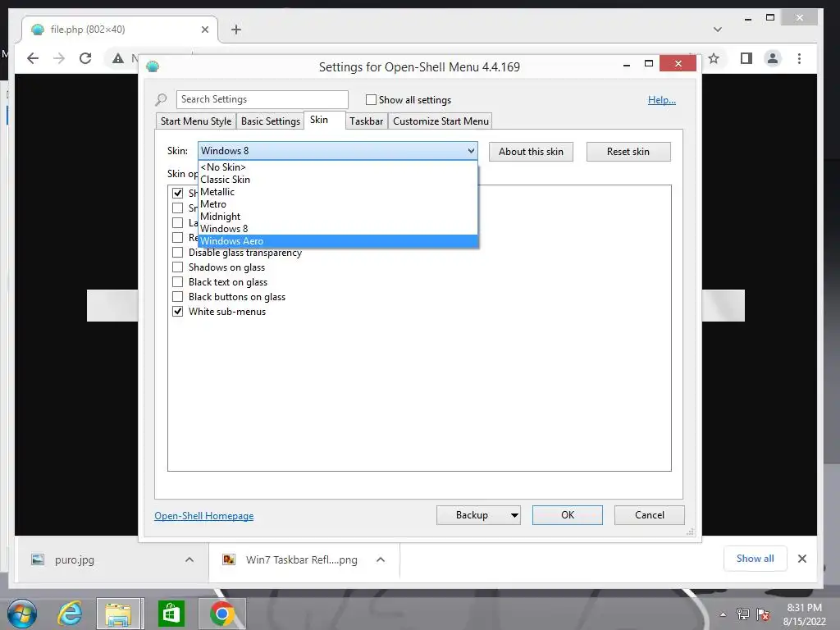
Task: Click the network tray icon
Action: click(743, 614)
